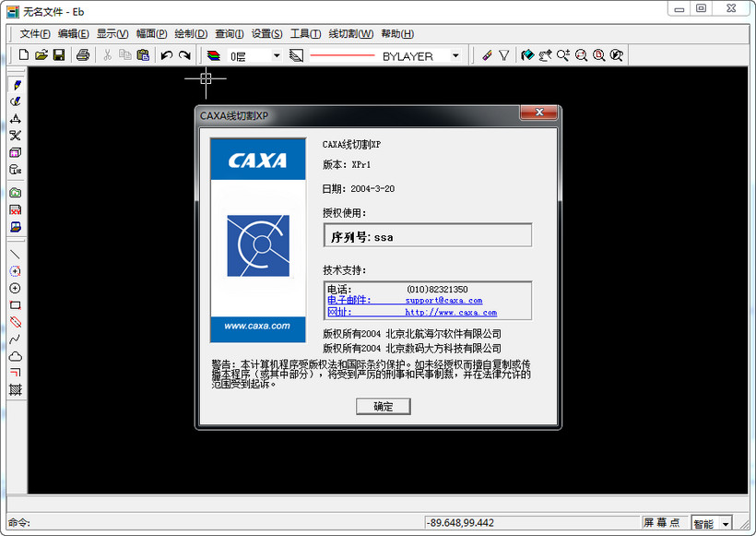
Task: Open the 显示(V) menu
Action: pyautogui.click(x=112, y=34)
